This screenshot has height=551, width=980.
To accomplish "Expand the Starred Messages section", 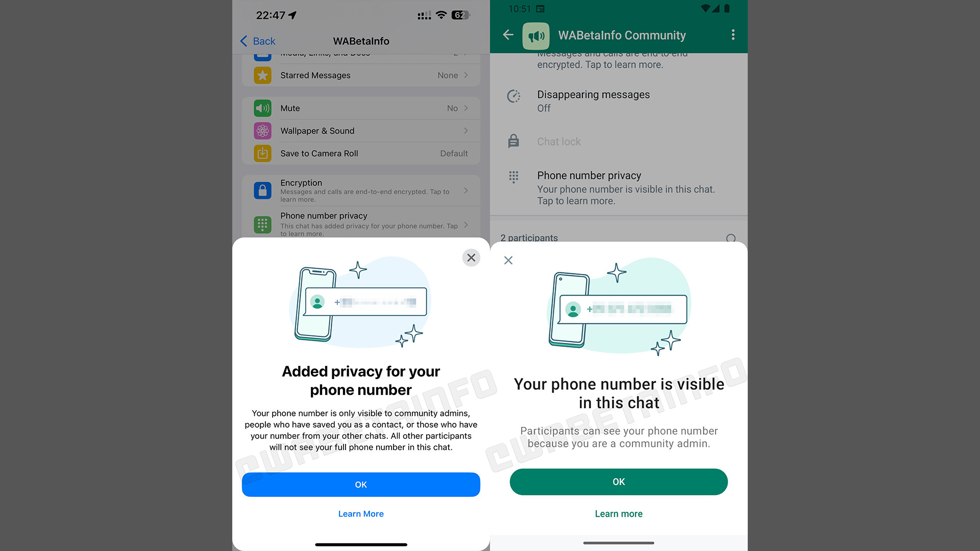I will (x=361, y=74).
